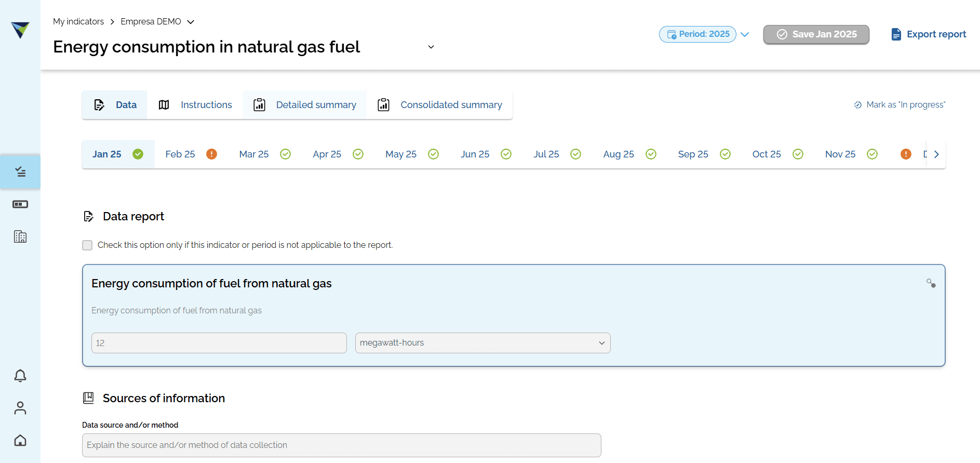Viewport: 980px width, 463px height.
Task: Click the Export report document icon
Action: click(896, 34)
